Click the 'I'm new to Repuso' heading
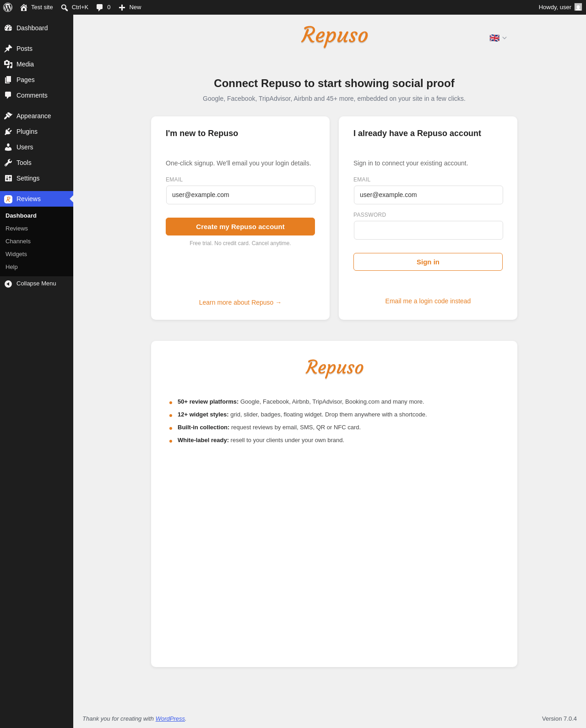 [202, 133]
